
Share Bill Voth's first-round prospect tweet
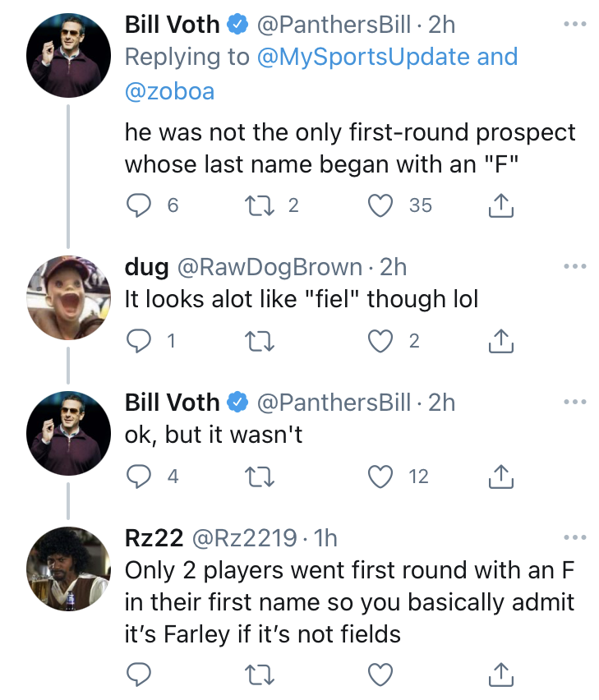coord(500,205)
